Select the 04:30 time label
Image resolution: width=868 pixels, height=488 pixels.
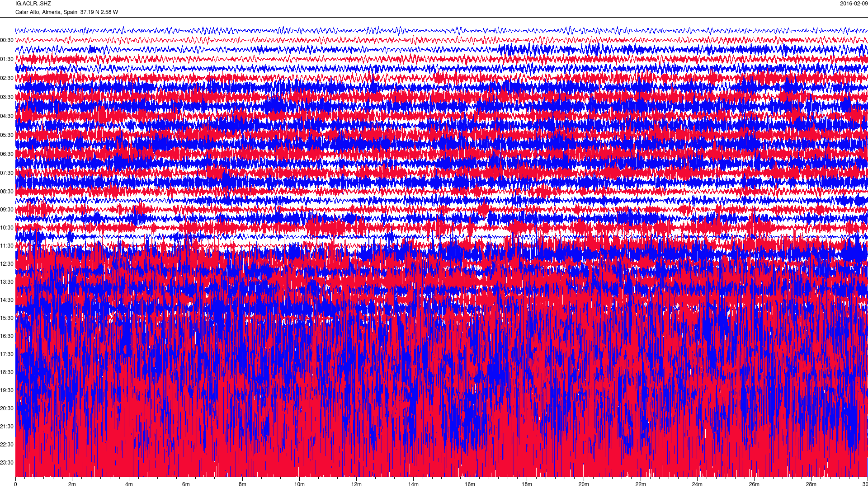point(7,116)
